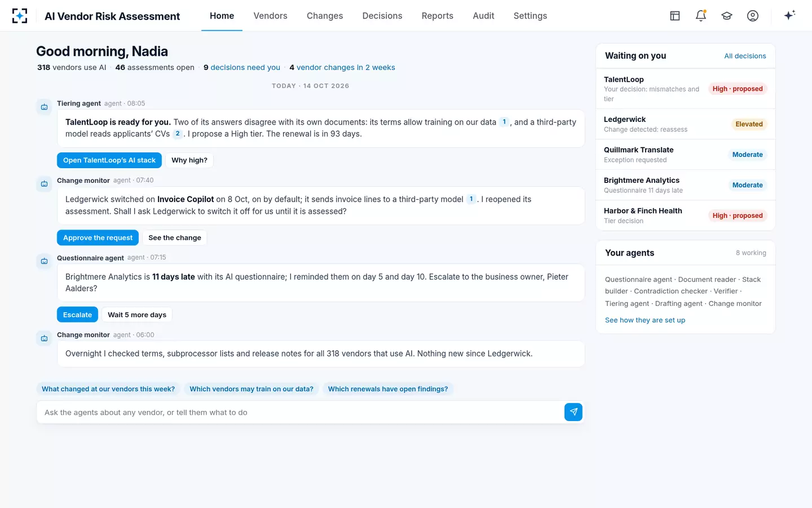The image size is (812, 508).
Task: Open the 9 decisions need you link
Action: point(242,67)
